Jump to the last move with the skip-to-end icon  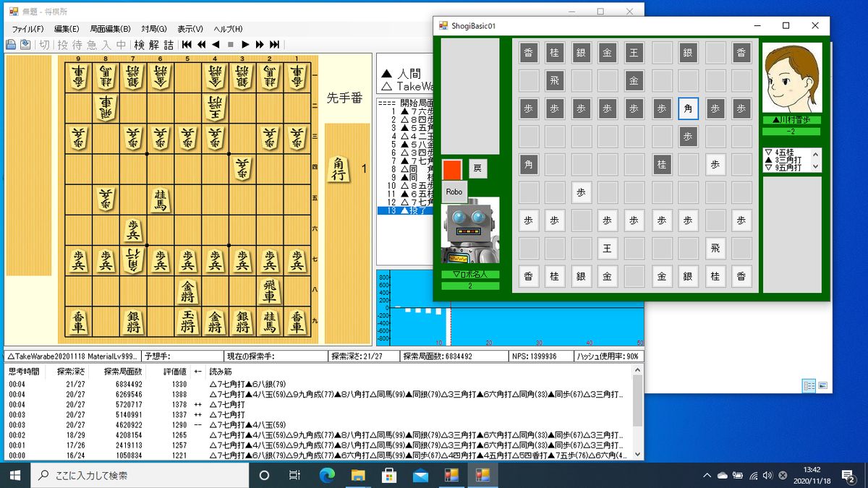(x=274, y=45)
